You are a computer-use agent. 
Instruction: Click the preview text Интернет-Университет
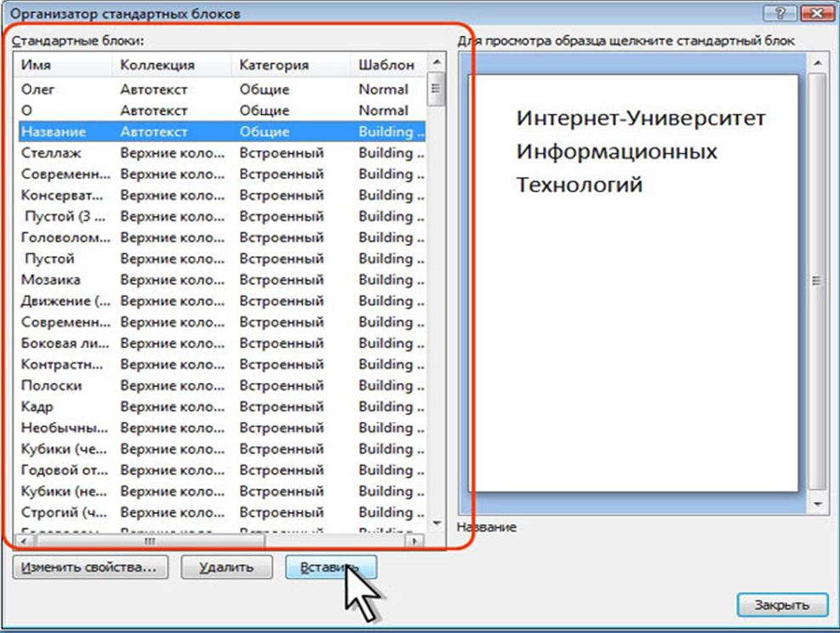[x=641, y=117]
